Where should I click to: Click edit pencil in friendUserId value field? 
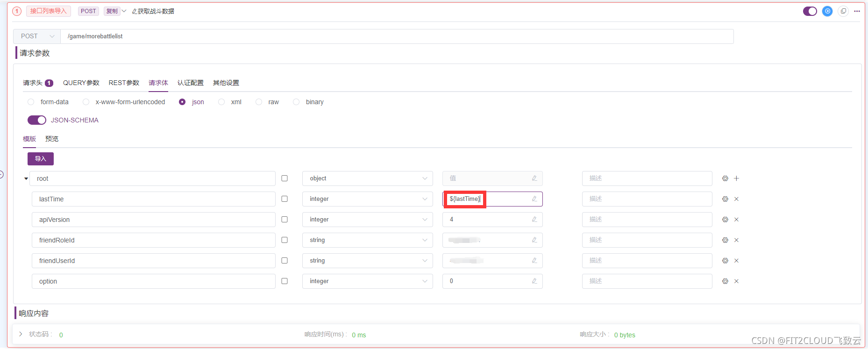point(534,261)
